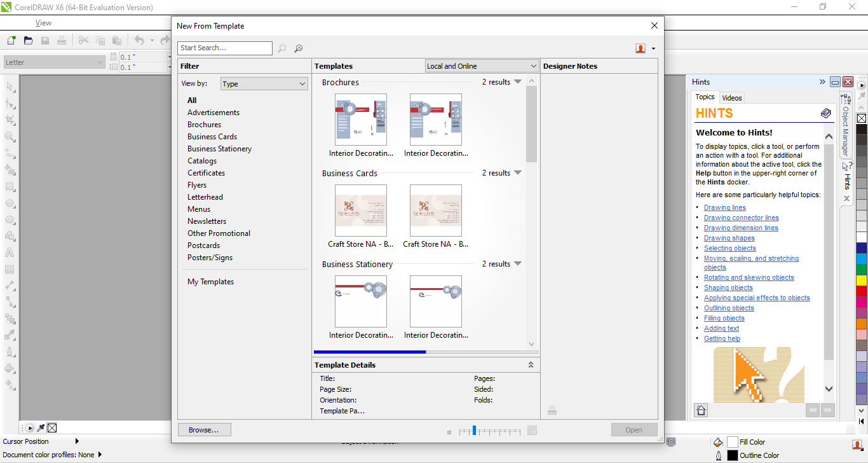Click the Hints home icon
868x463 pixels.
tap(701, 410)
